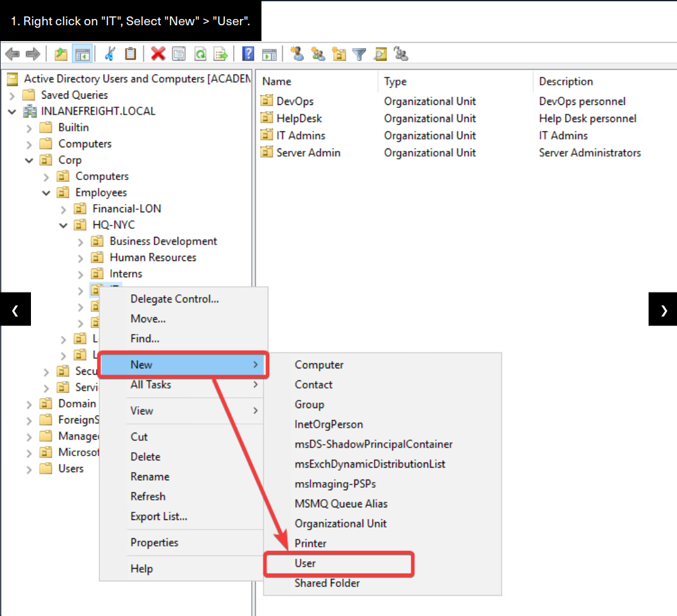This screenshot has width=677, height=616.
Task: Expand the Builtin container
Action: point(29,128)
